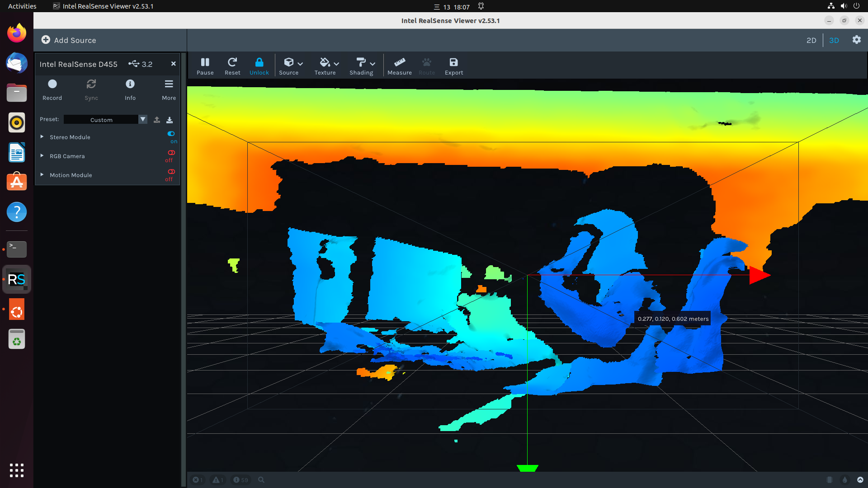The image size is (868, 488).
Task: Enable the RGB Camera toggle
Action: coord(171,153)
